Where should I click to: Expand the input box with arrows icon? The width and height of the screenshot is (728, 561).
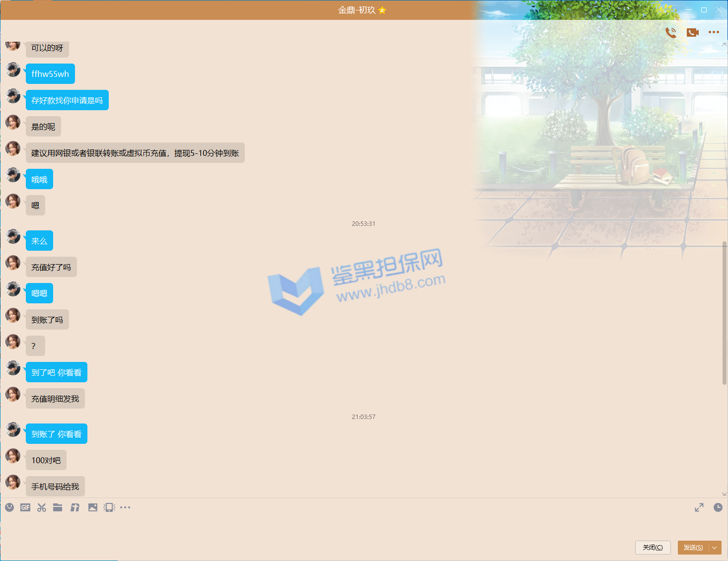click(x=699, y=507)
